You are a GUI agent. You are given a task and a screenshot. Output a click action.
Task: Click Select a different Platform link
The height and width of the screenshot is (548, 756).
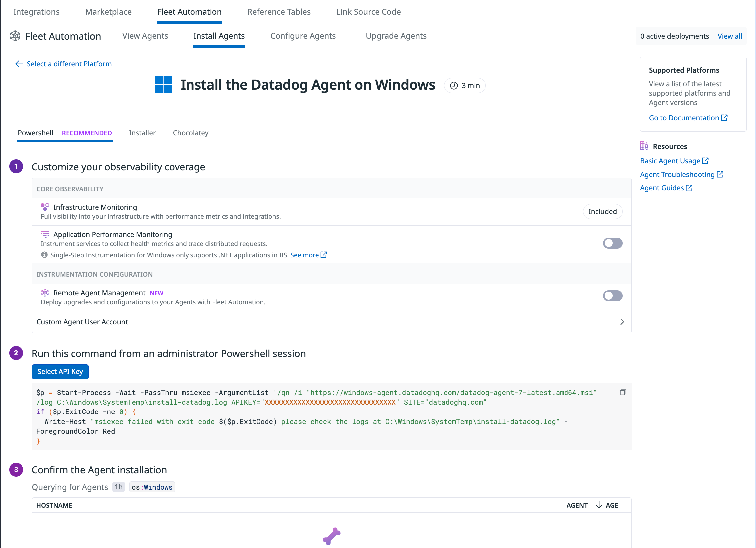[x=69, y=64]
